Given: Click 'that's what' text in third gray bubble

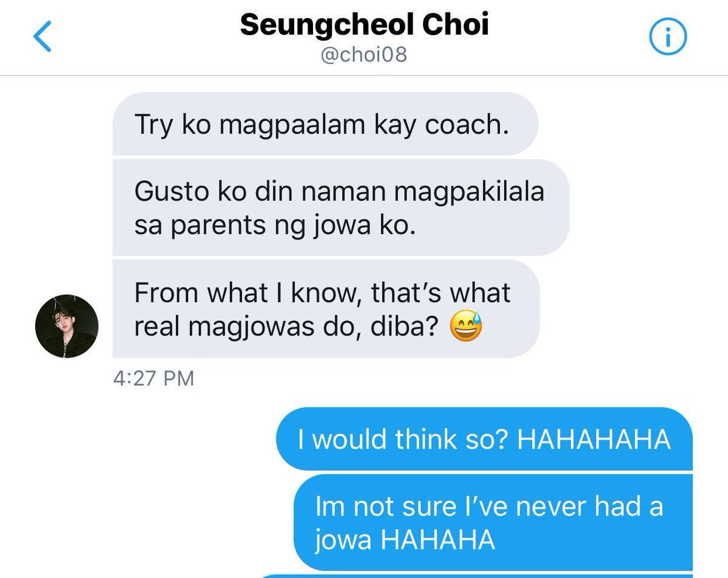Looking at the screenshot, I should 441,293.
